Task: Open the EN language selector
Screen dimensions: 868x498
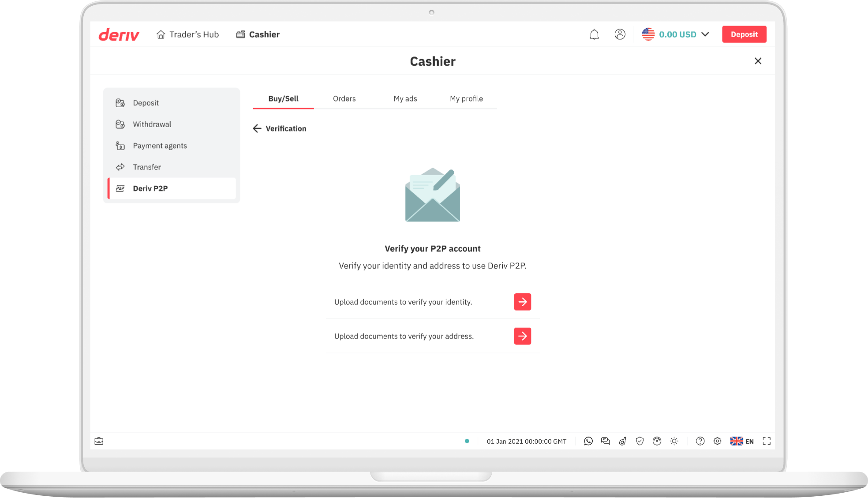Action: (x=742, y=441)
